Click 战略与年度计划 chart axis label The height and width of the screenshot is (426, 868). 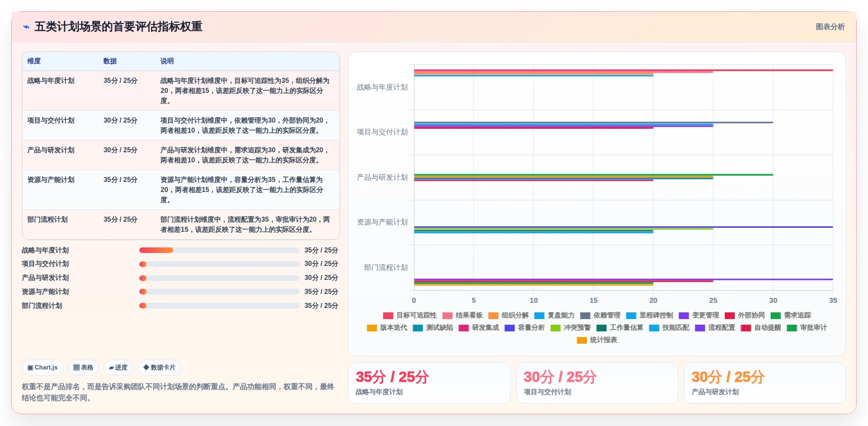382,87
